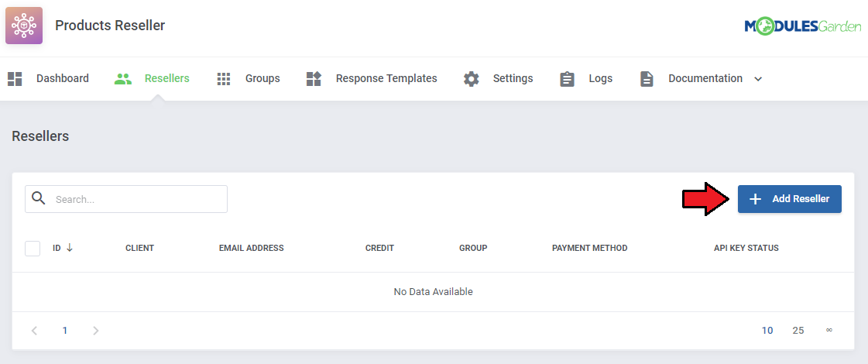Sort table by CREDIT column header
The height and width of the screenshot is (364, 868).
tap(379, 248)
